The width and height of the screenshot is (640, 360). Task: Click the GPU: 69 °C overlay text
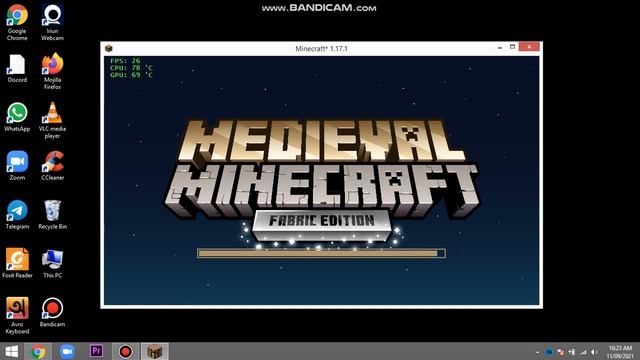tap(131, 75)
